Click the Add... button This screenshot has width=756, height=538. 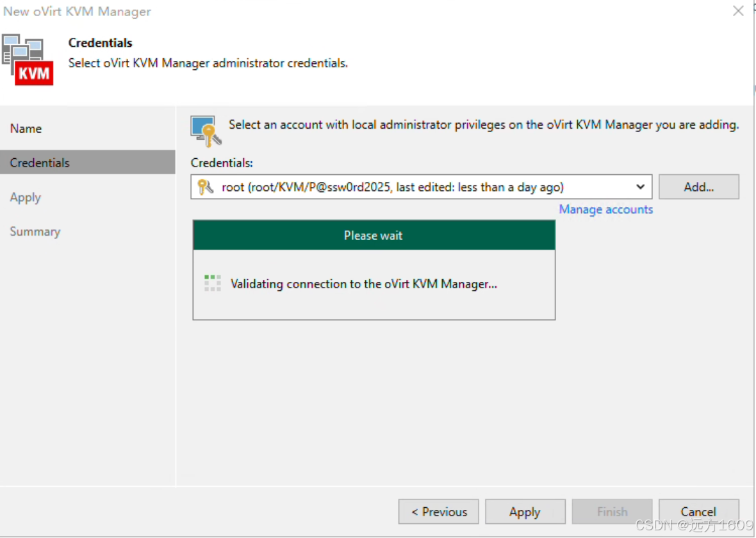(x=698, y=187)
